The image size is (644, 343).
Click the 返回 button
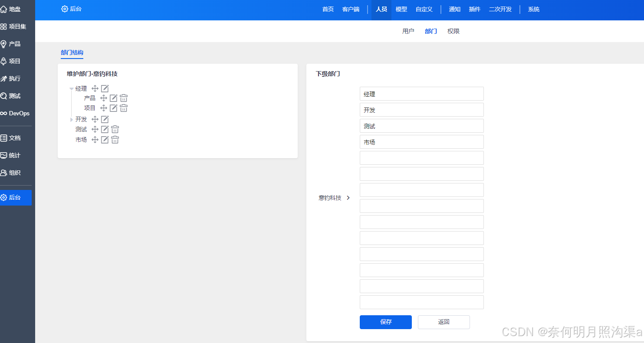(x=444, y=322)
